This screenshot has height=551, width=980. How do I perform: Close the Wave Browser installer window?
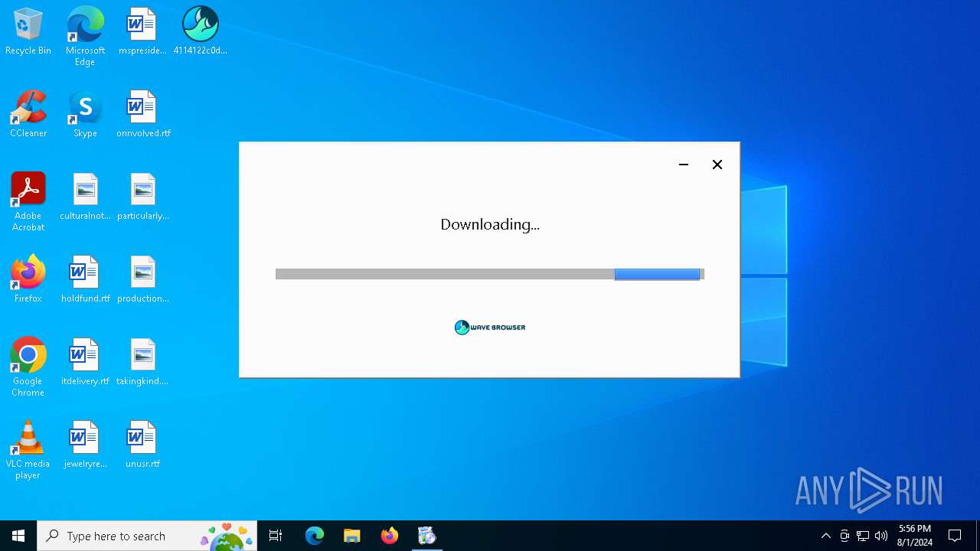[717, 165]
